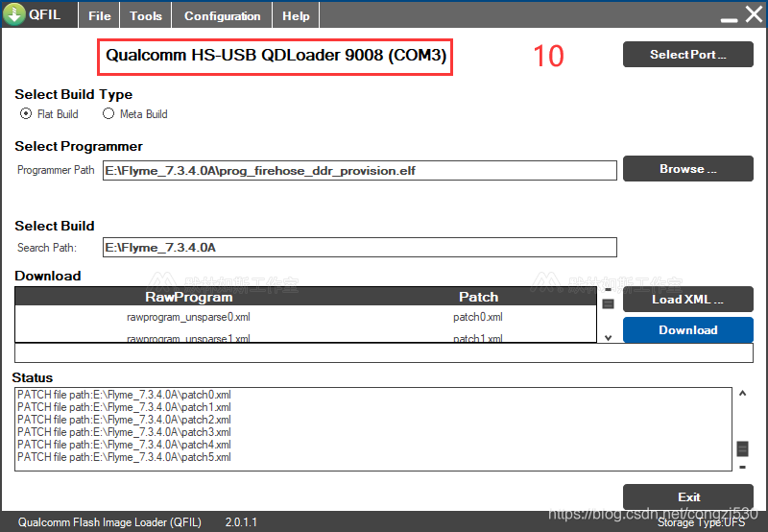
Task: Click the Status line for patch0.xml
Action: click(x=124, y=395)
